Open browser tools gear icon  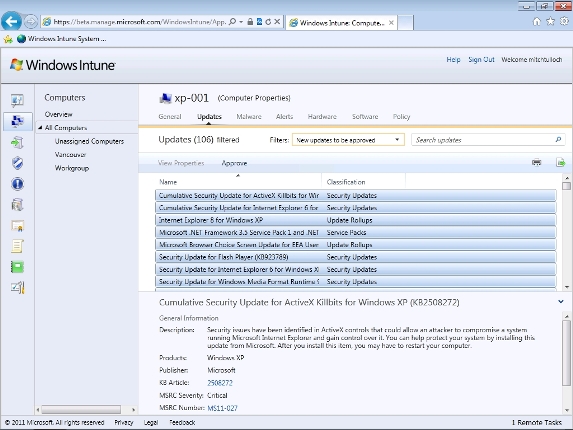click(565, 22)
